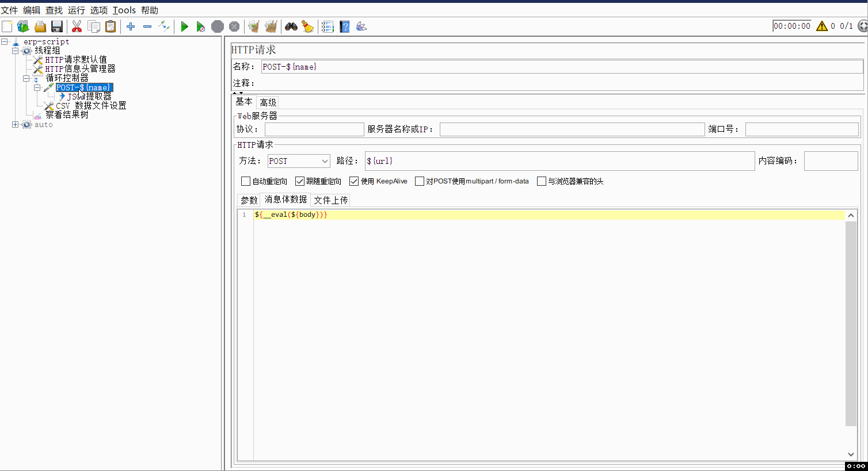Start the test with green play icon
Image resolution: width=868 pixels, height=471 pixels.
(184, 26)
